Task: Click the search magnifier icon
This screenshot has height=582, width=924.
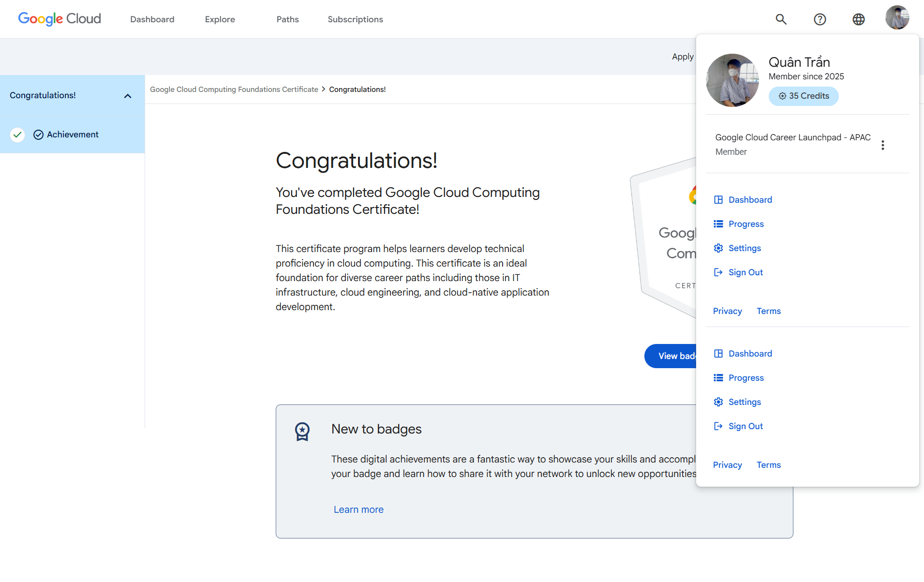Action: coord(781,19)
